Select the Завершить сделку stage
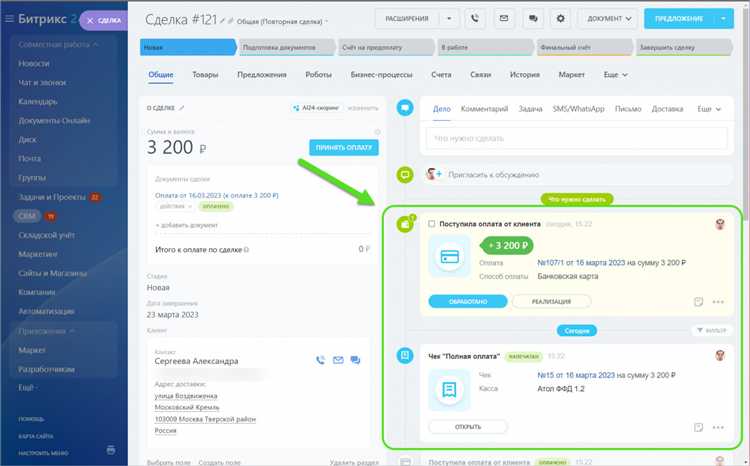The width and height of the screenshot is (750, 466). click(x=684, y=47)
